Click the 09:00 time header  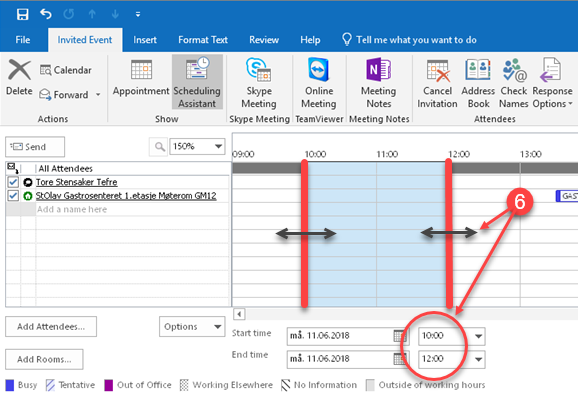click(244, 154)
